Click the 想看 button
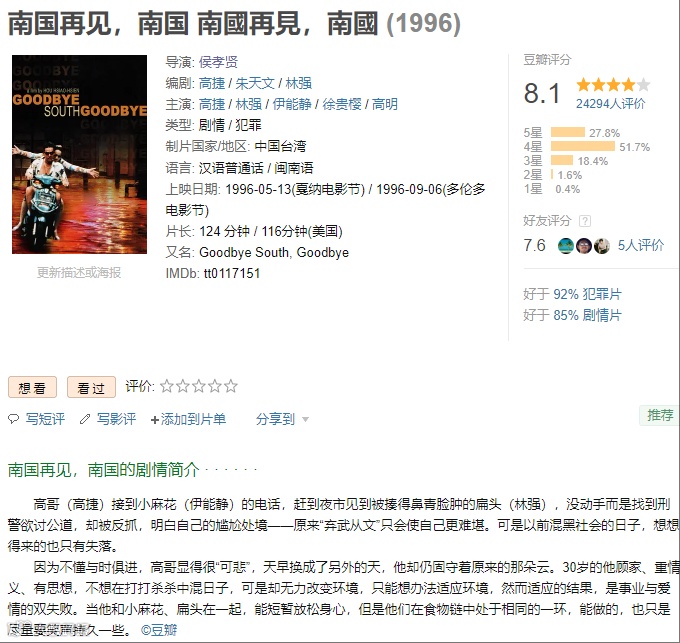The image size is (680, 643). click(x=33, y=387)
